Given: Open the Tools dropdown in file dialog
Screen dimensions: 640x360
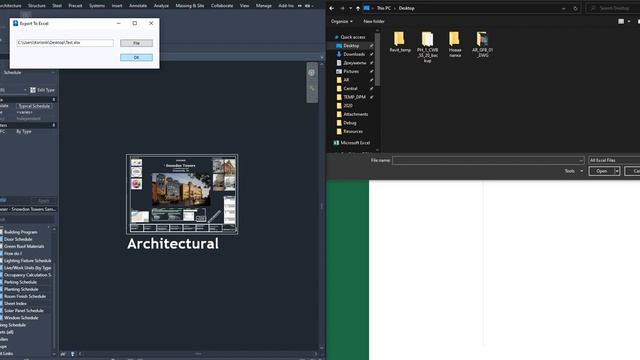Looking at the screenshot, I should (573, 171).
